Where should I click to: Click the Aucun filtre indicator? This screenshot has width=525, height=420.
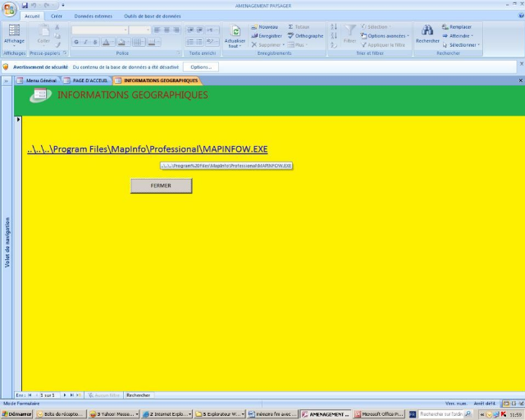(104, 395)
